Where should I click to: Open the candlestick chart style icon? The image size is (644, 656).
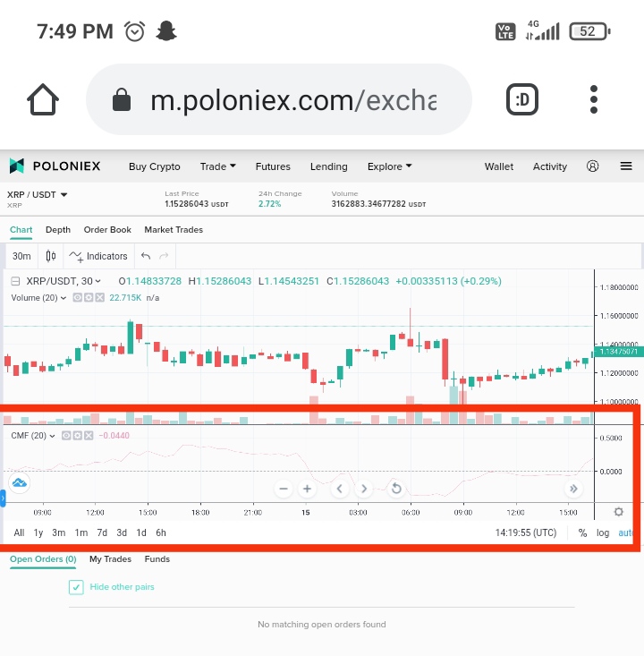coord(51,256)
